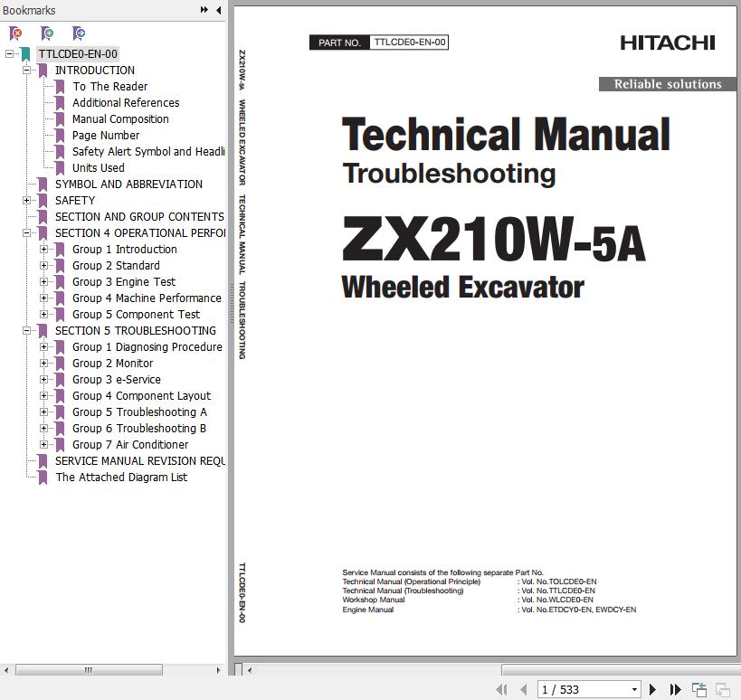Viewport: 741px width, 700px height.
Task: Click the small box at the document's bottom left
Action: coord(239,670)
